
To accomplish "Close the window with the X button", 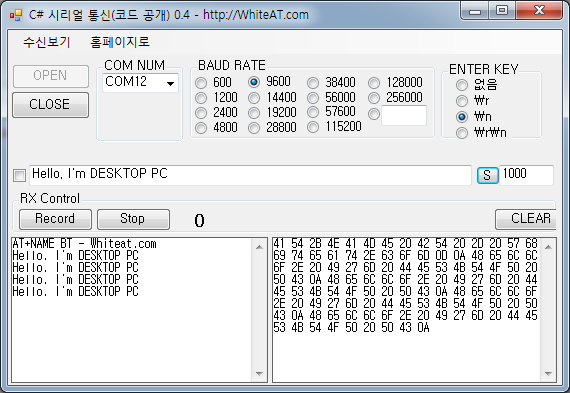I will [x=539, y=11].
